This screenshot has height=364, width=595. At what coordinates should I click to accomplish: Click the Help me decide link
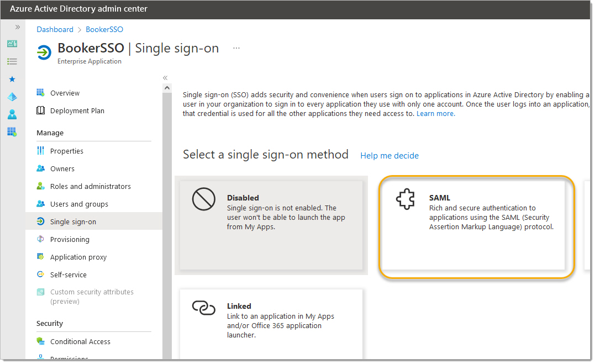point(389,156)
